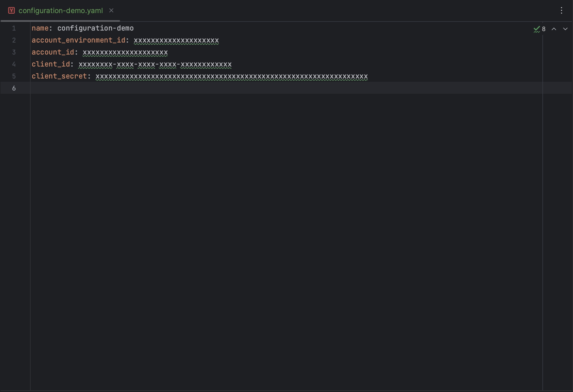Place cursor on empty line 6
This screenshot has width=573, height=392.
164,88
